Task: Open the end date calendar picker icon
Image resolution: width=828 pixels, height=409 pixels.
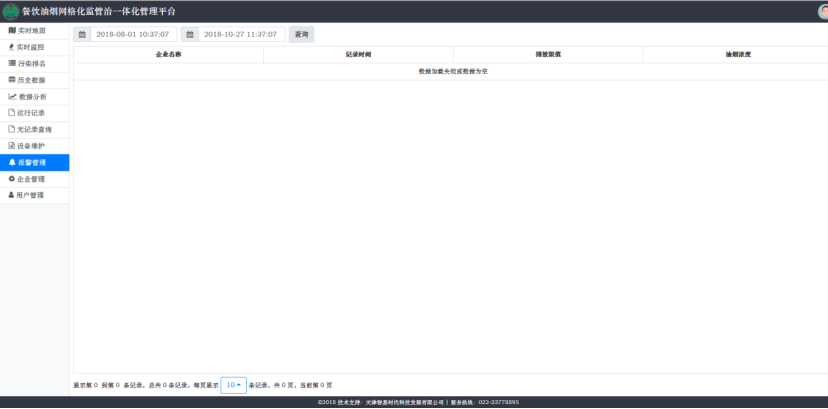Action: point(190,34)
